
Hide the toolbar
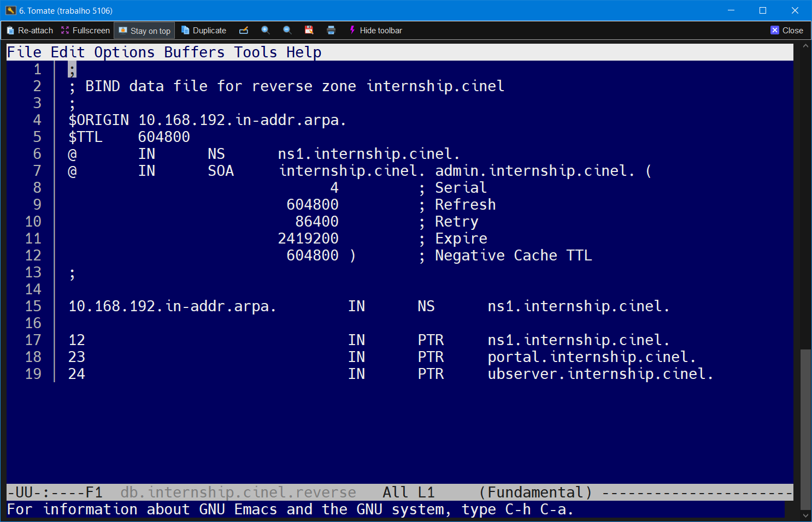pos(375,31)
